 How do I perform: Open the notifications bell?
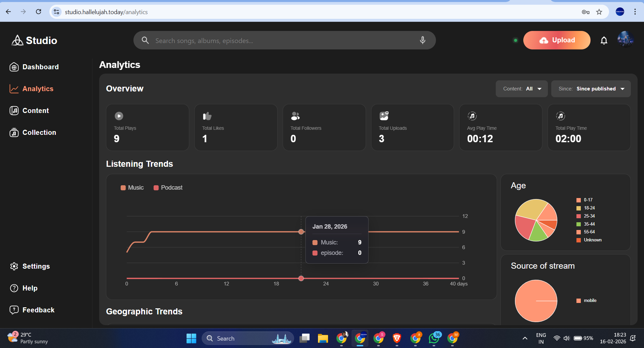(x=604, y=41)
